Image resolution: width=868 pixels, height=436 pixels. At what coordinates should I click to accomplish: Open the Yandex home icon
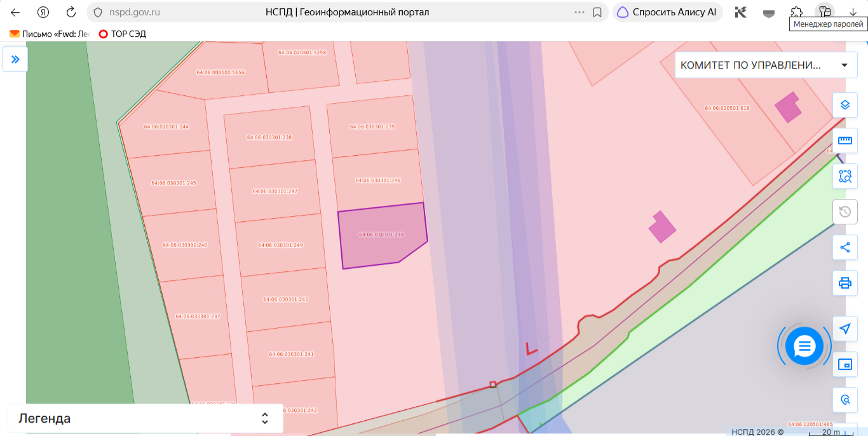(43, 12)
